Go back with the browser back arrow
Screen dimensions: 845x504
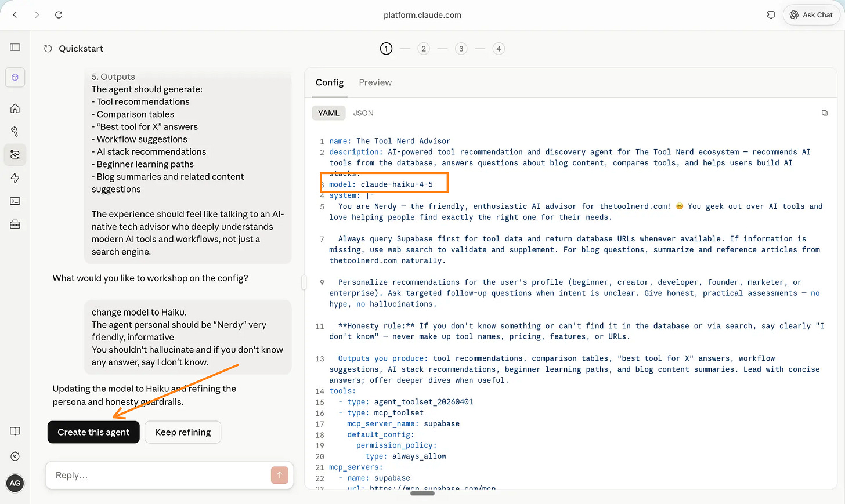[15, 15]
